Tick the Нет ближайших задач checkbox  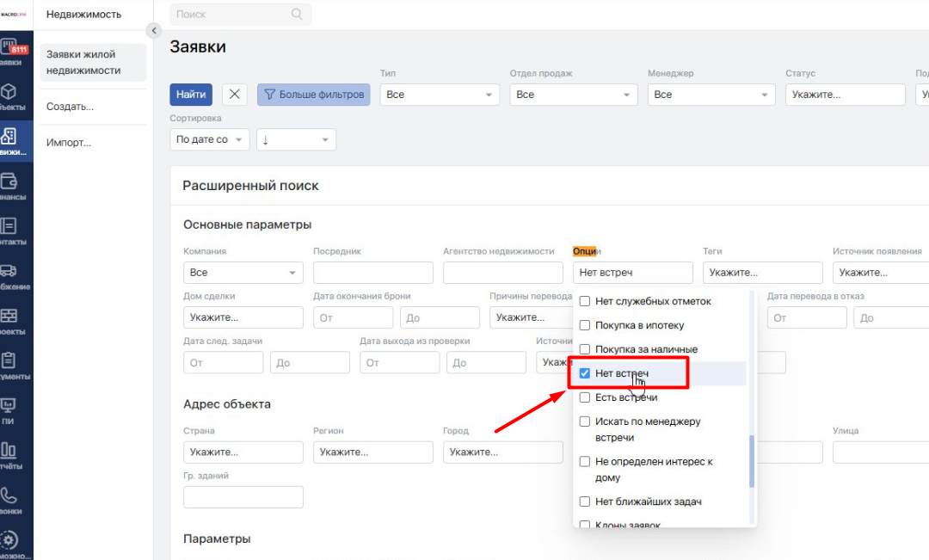(x=585, y=502)
